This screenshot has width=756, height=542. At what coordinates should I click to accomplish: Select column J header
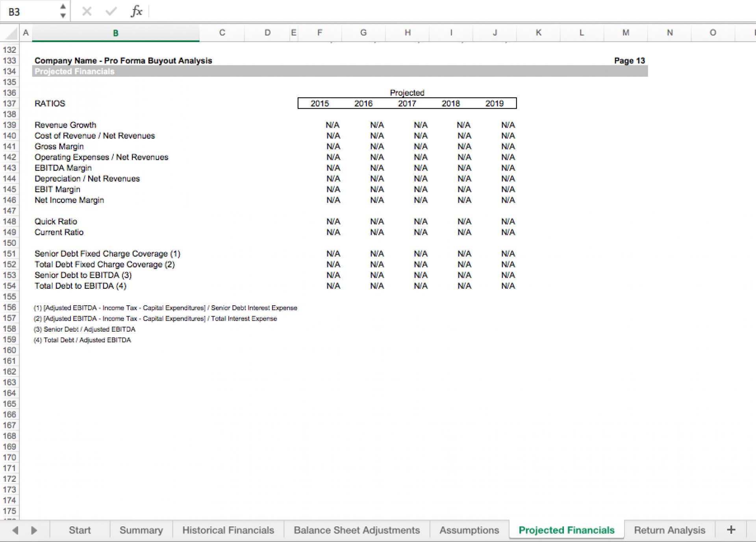coord(495,33)
